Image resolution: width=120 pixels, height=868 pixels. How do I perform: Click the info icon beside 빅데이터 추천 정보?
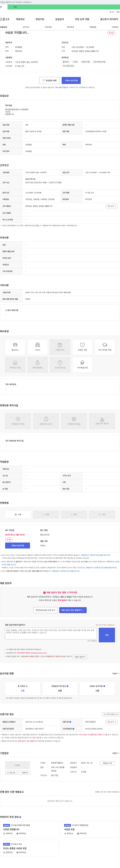coord(20,817)
